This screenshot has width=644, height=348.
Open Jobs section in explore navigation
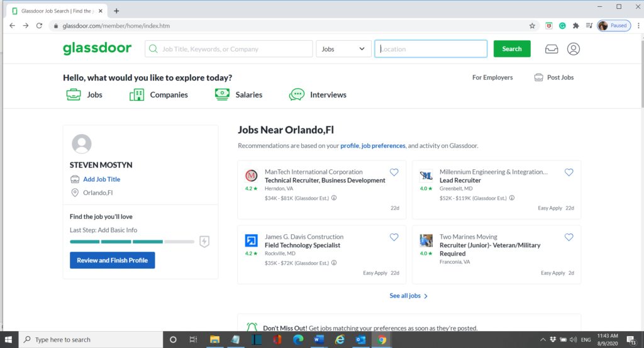84,94
